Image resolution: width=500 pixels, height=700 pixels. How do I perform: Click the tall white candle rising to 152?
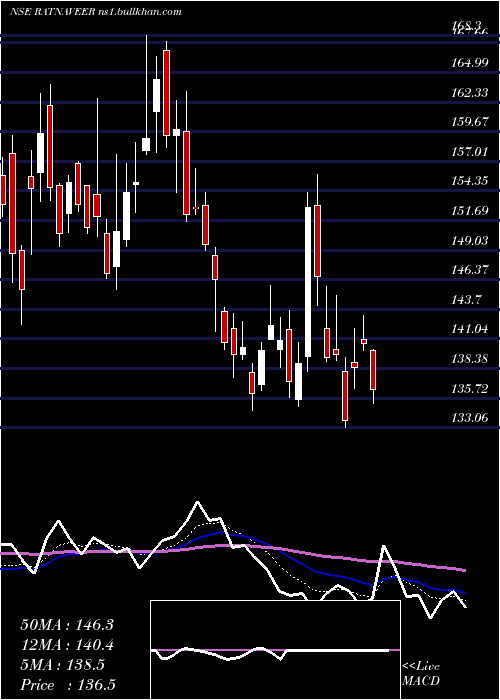[308, 282]
